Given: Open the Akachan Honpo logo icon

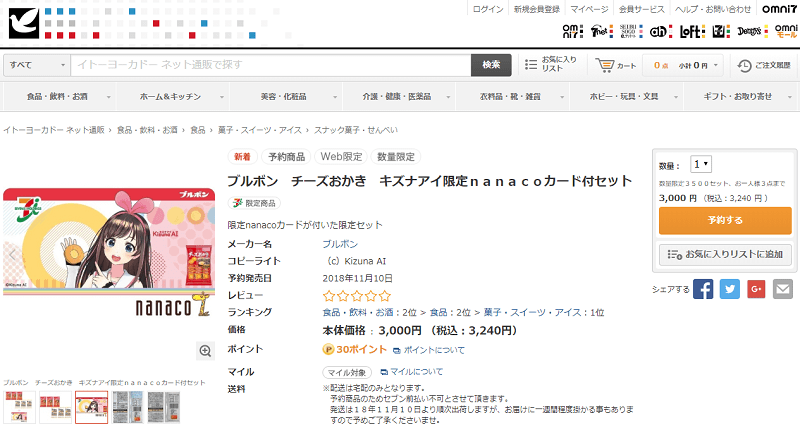Looking at the screenshot, I should point(660,31).
